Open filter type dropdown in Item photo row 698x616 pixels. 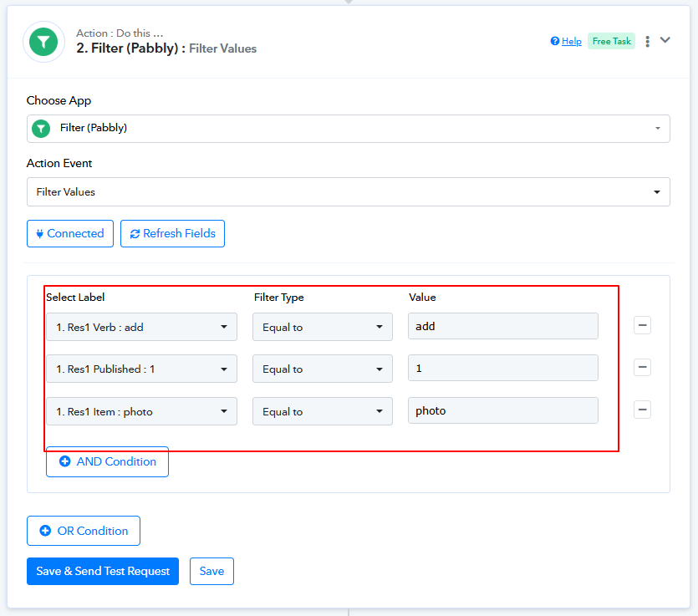pyautogui.click(x=323, y=412)
